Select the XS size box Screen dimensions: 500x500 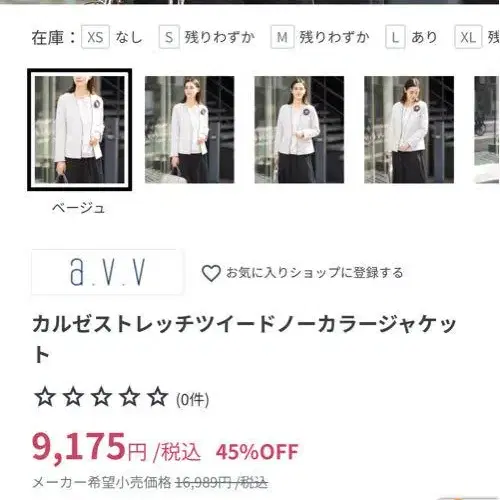click(x=95, y=37)
